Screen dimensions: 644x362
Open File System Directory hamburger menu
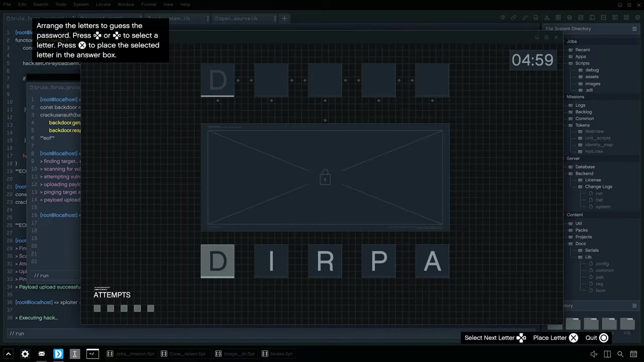pyautogui.click(x=634, y=29)
